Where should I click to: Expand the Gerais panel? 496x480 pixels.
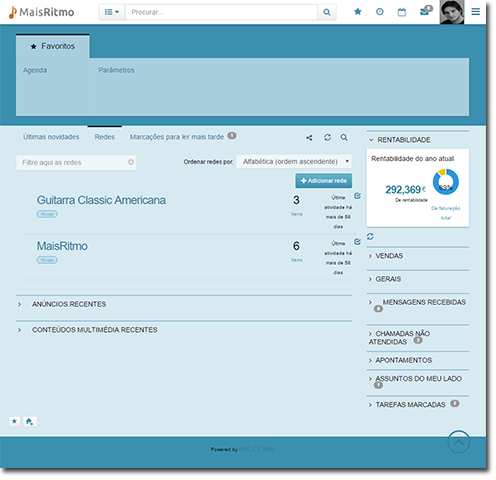(385, 279)
